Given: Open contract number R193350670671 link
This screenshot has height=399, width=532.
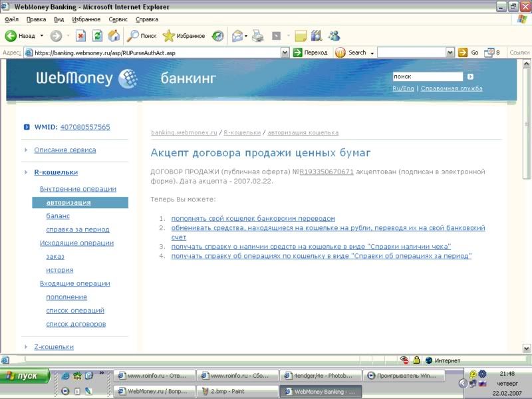Looking at the screenshot, I should tap(327, 172).
